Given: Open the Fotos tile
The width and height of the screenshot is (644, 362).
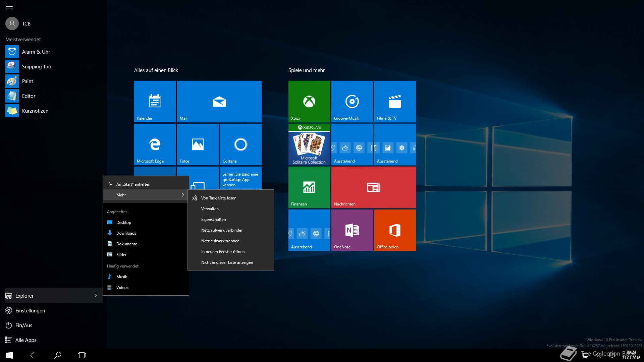Looking at the screenshot, I should [198, 144].
